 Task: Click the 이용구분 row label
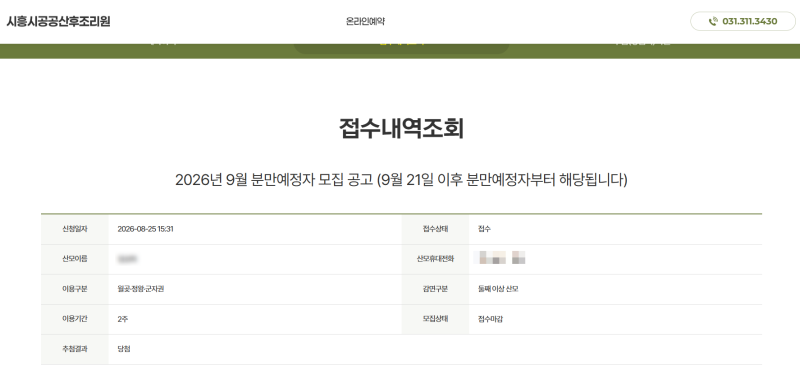point(74,289)
